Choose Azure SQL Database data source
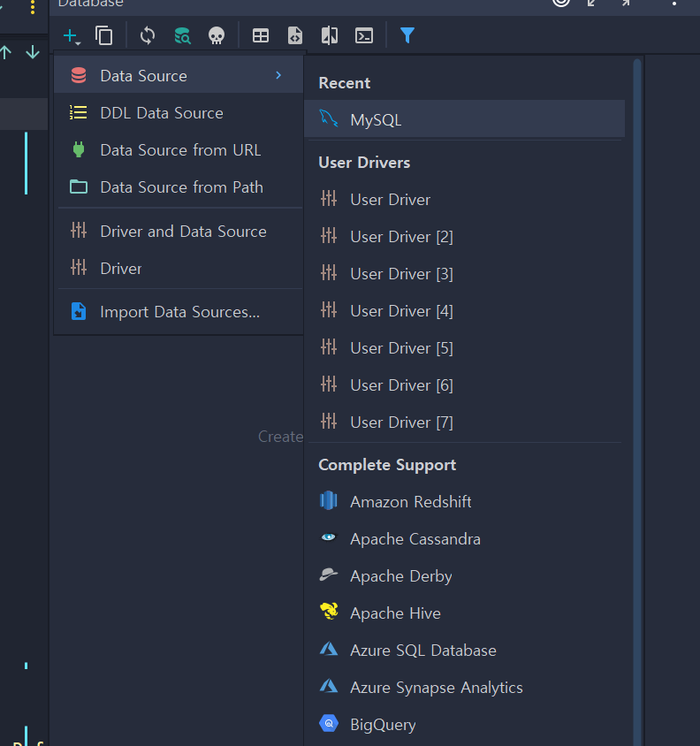Image resolution: width=700 pixels, height=746 pixels. coord(464,650)
